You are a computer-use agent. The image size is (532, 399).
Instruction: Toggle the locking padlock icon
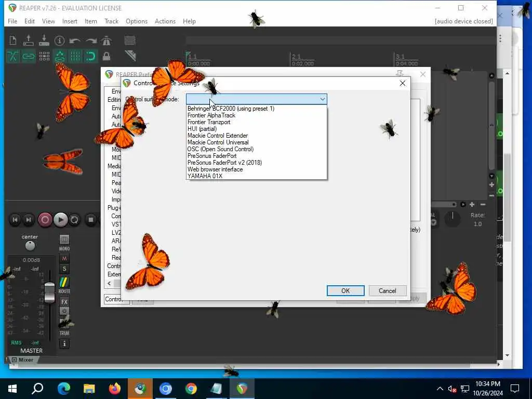(106, 56)
